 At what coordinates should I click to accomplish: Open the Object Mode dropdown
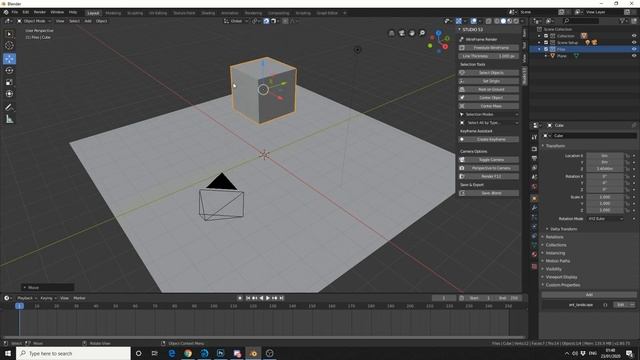[34, 21]
